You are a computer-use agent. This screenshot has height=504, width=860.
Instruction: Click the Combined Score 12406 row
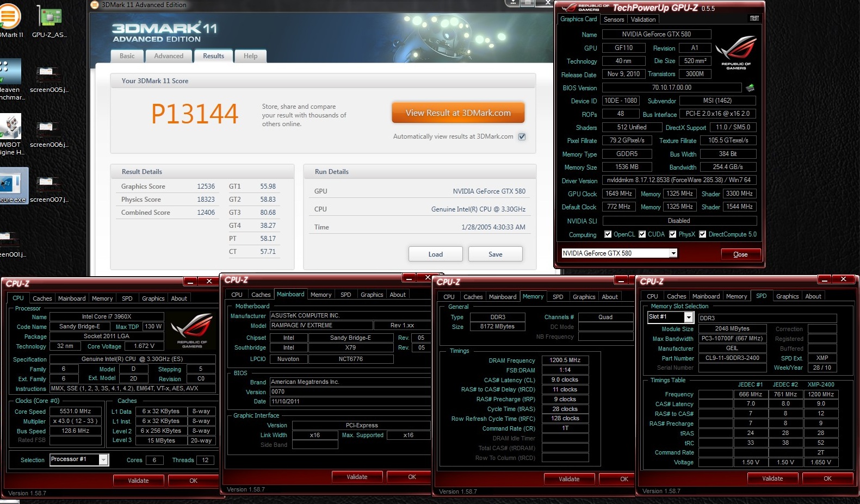[168, 213]
